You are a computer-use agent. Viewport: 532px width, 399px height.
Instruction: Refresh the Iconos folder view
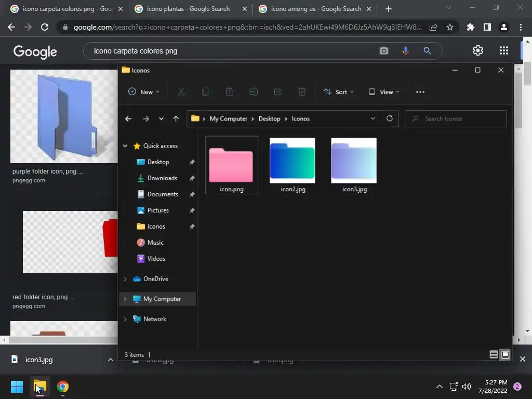390,118
